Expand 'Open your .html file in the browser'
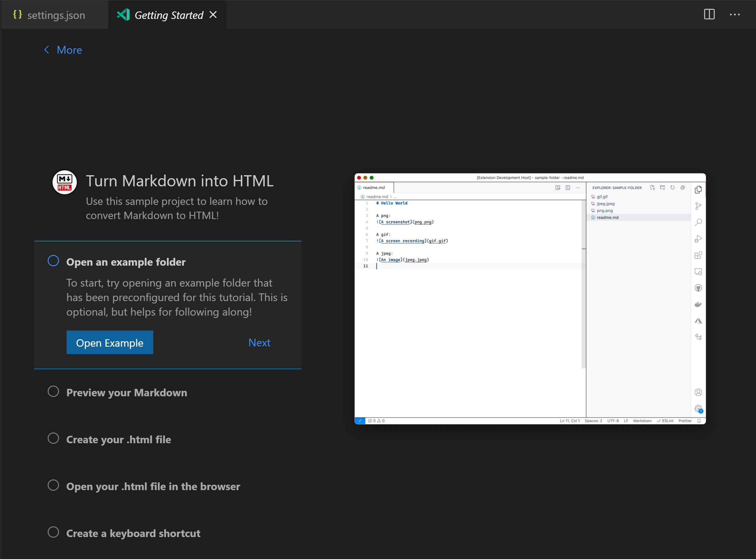This screenshot has width=756, height=559. pyautogui.click(x=153, y=486)
